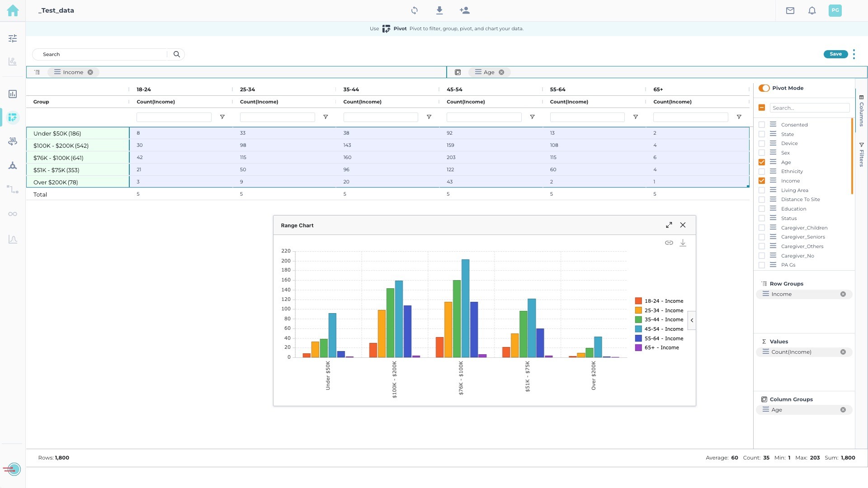Copy chart link via link icon
The image size is (868, 488).
669,243
